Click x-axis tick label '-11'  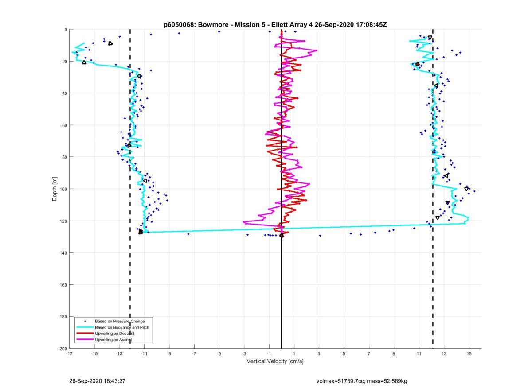(144, 354)
